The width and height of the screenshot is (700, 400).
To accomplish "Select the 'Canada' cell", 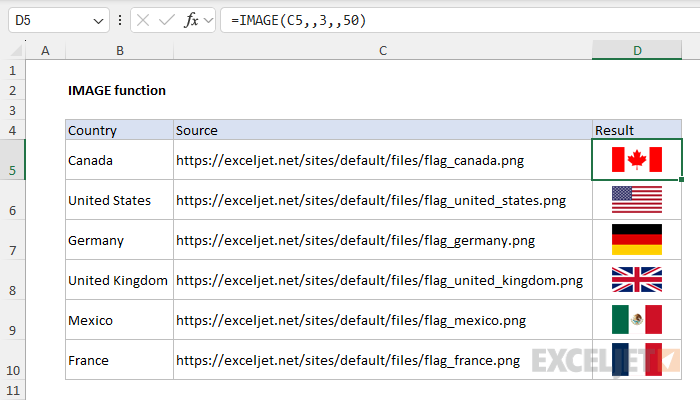I will (x=119, y=160).
